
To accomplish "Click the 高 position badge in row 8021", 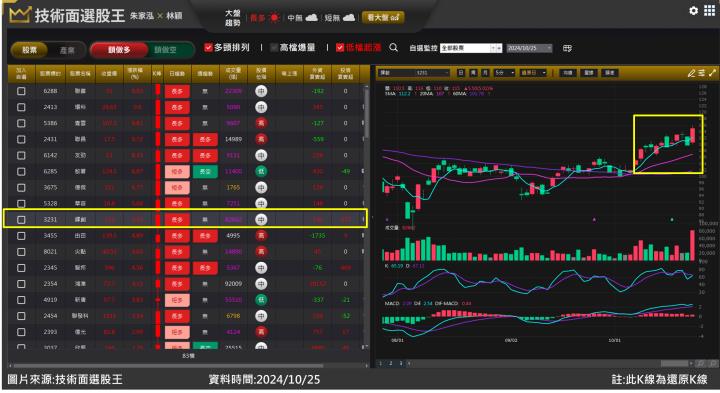I will (x=261, y=252).
